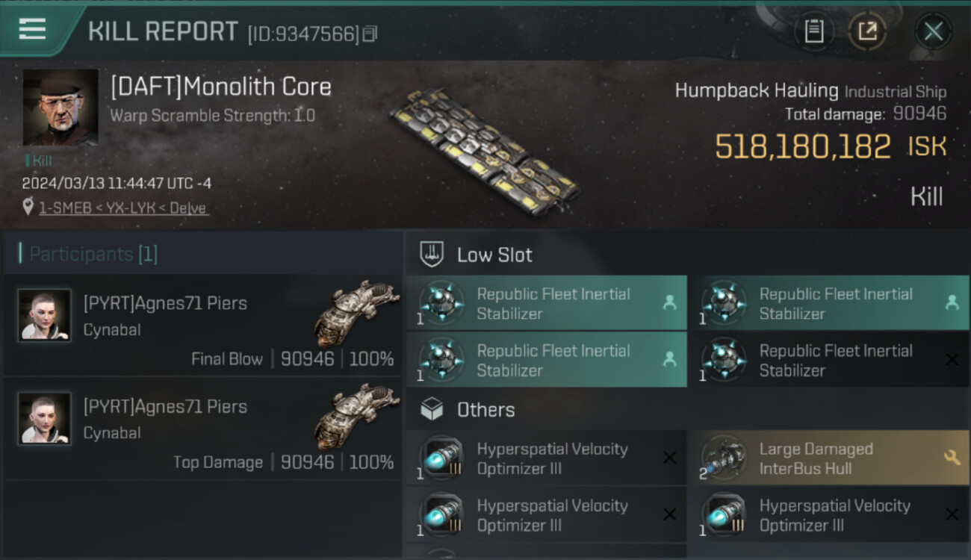Click wrench icon on InterBus Hull
Viewport: 971px width, 560px height.
tap(952, 458)
